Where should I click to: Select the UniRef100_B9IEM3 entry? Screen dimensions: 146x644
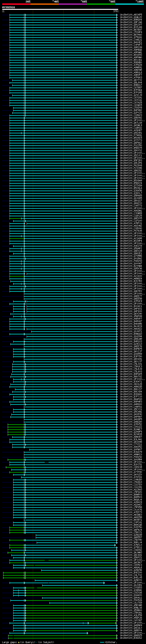click(131, 55)
